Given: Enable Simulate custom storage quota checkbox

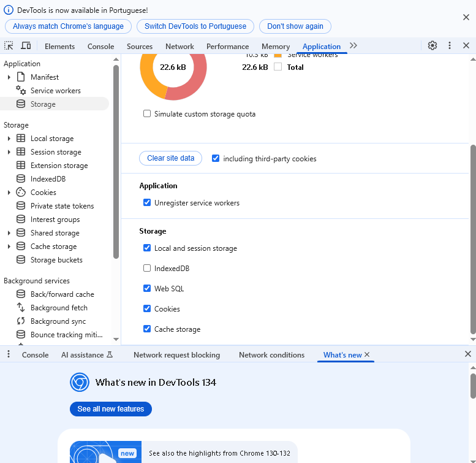Looking at the screenshot, I should tap(147, 113).
